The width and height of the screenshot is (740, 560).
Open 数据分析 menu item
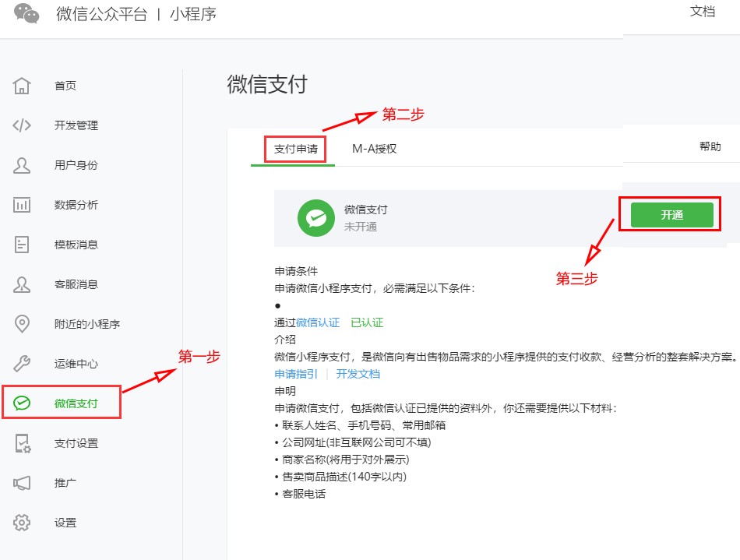[76, 205]
